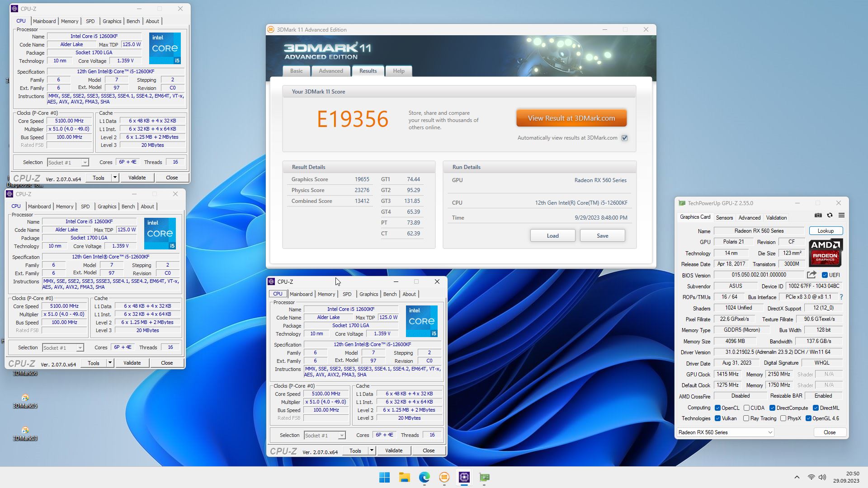This screenshot has height=488, width=868.
Task: Open Bench tab in middle-left CPU-Z
Action: click(128, 206)
